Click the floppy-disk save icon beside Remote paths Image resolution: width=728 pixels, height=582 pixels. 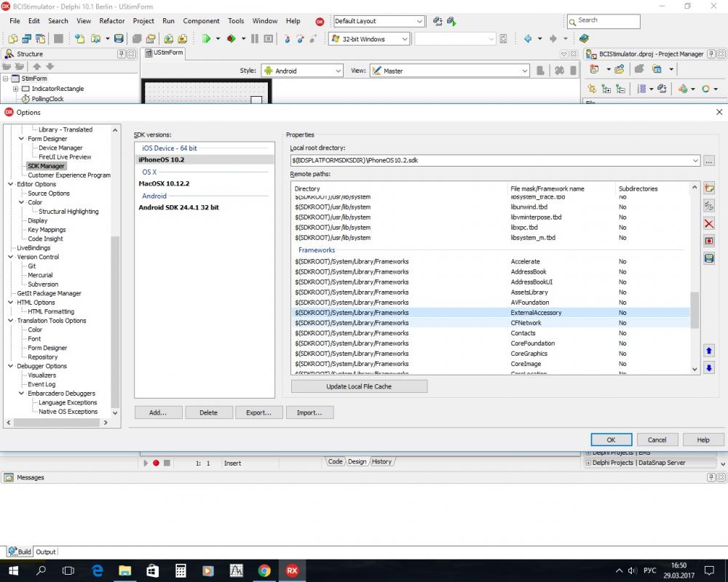[708, 258]
